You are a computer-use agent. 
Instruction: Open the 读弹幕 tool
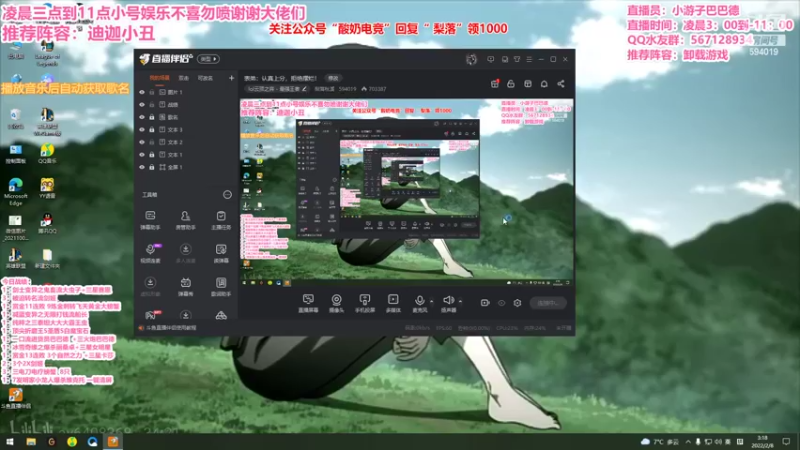221,253
